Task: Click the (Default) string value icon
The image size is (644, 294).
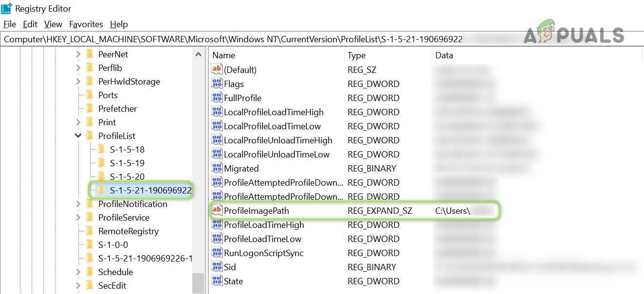Action: [217, 69]
